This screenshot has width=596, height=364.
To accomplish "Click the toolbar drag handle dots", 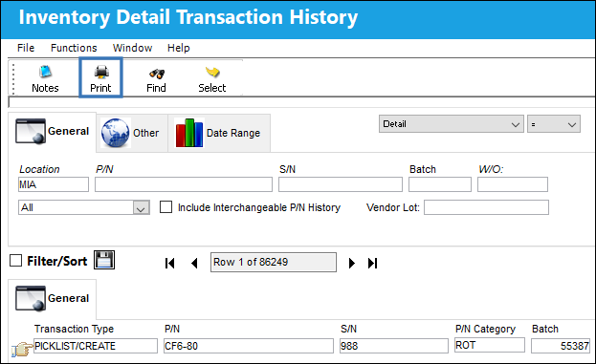I will [13, 78].
